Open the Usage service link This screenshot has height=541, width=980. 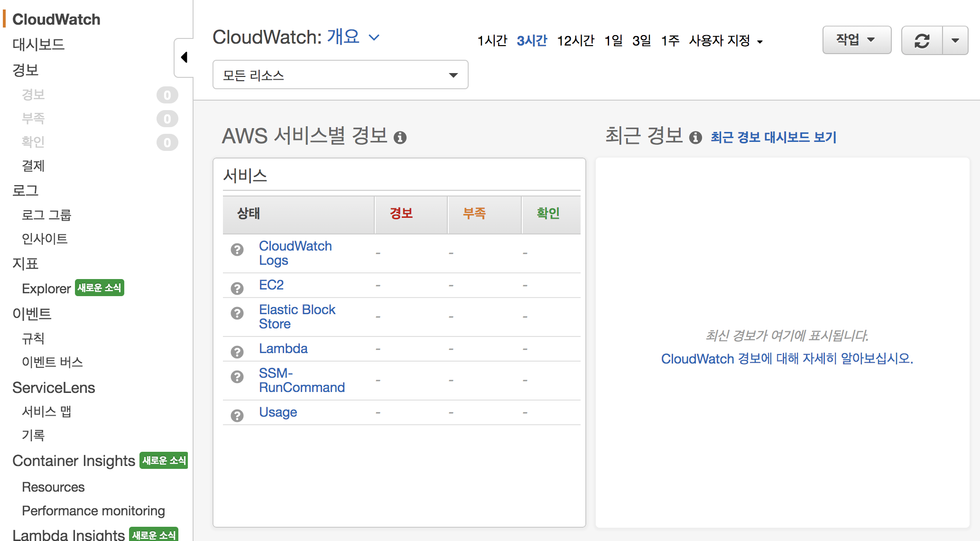point(278,412)
